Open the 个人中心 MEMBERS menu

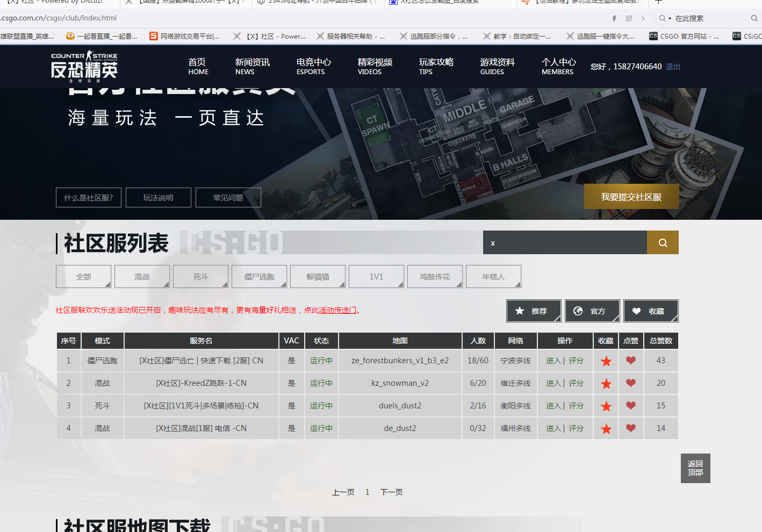(558, 67)
